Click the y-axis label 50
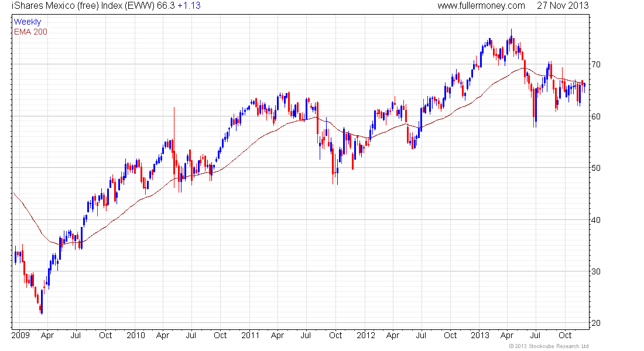Viewport: 644px width, 351px height. [596, 168]
